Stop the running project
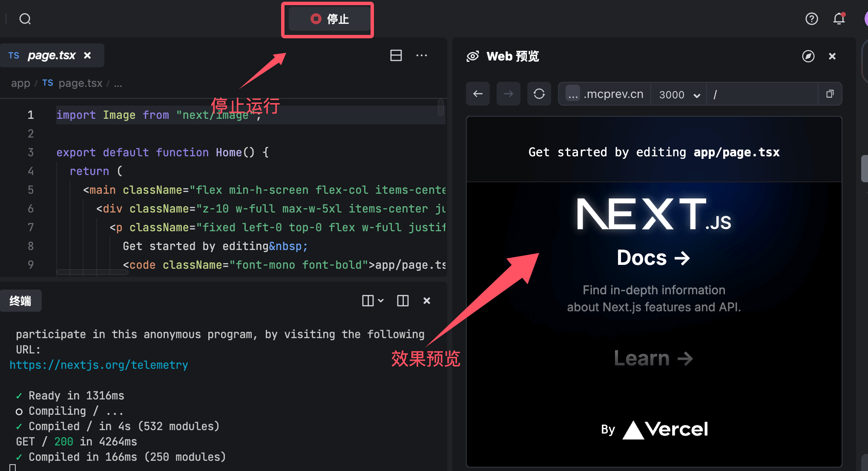This screenshot has width=868, height=471. (329, 19)
